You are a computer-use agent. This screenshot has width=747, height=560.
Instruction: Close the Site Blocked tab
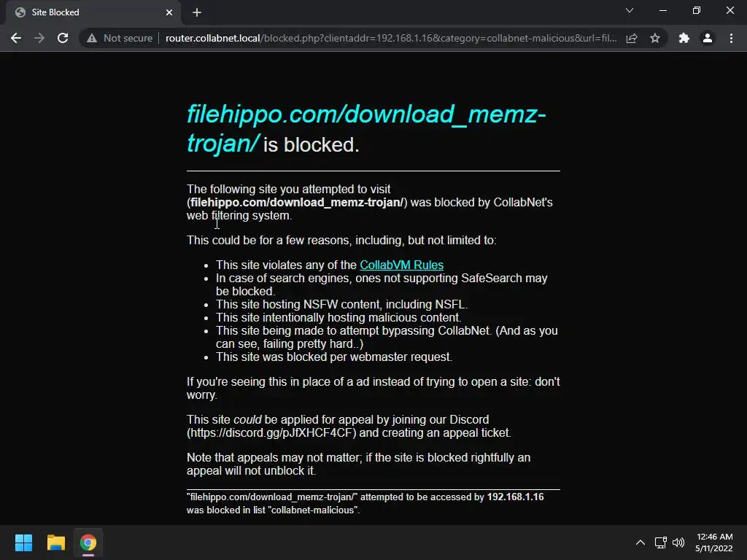click(x=169, y=13)
